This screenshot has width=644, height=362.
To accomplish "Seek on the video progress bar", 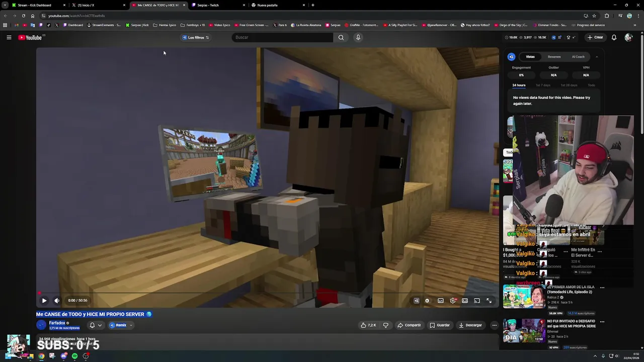I will (x=267, y=293).
